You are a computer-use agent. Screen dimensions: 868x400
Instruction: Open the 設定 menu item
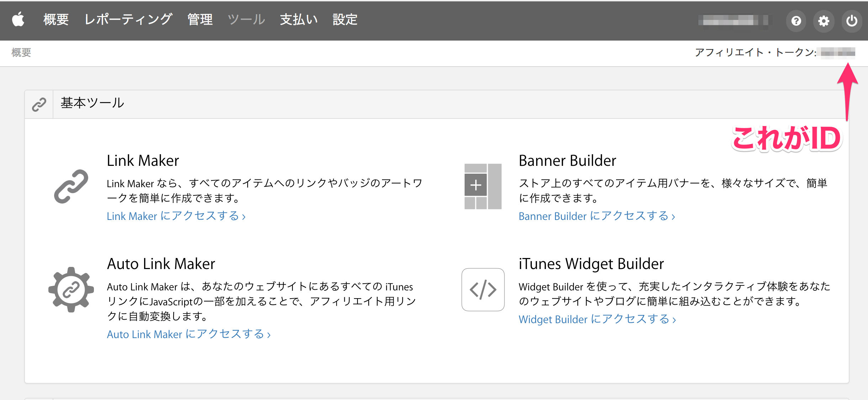[345, 20]
